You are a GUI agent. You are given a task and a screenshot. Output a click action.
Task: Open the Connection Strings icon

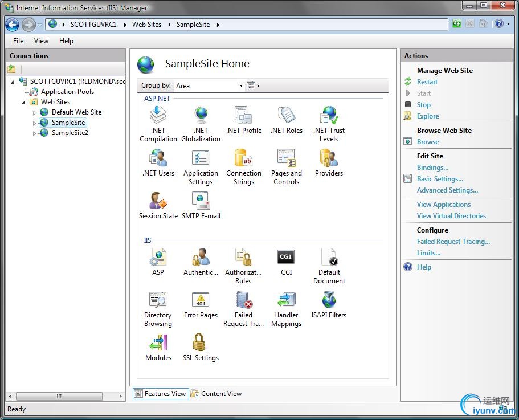[243, 158]
